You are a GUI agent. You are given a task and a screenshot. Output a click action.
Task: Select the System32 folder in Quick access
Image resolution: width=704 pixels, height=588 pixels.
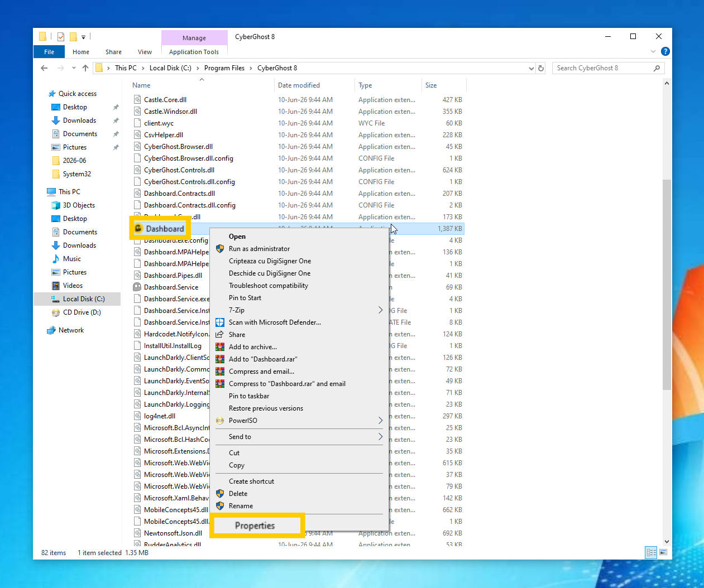coord(77,174)
